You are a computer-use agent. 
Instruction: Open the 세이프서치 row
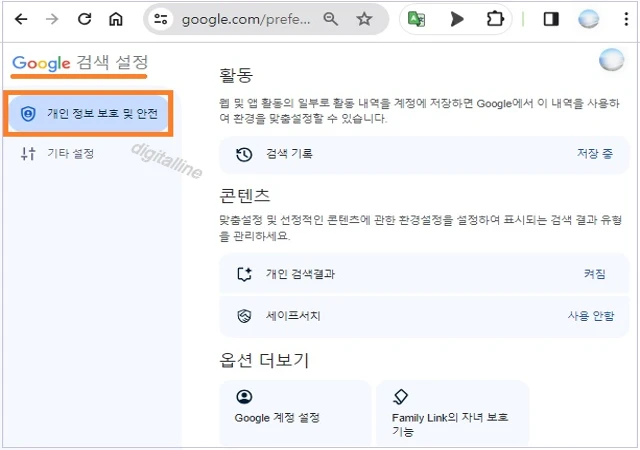pyautogui.click(x=424, y=316)
